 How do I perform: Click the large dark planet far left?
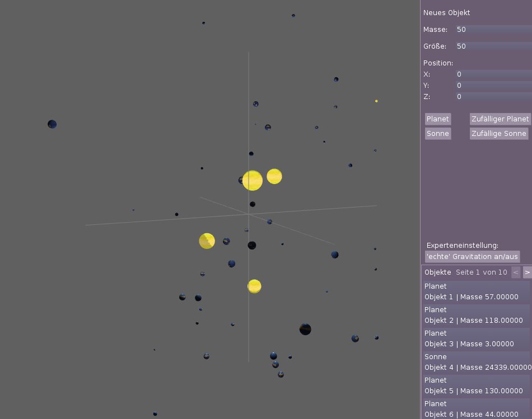pos(52,124)
